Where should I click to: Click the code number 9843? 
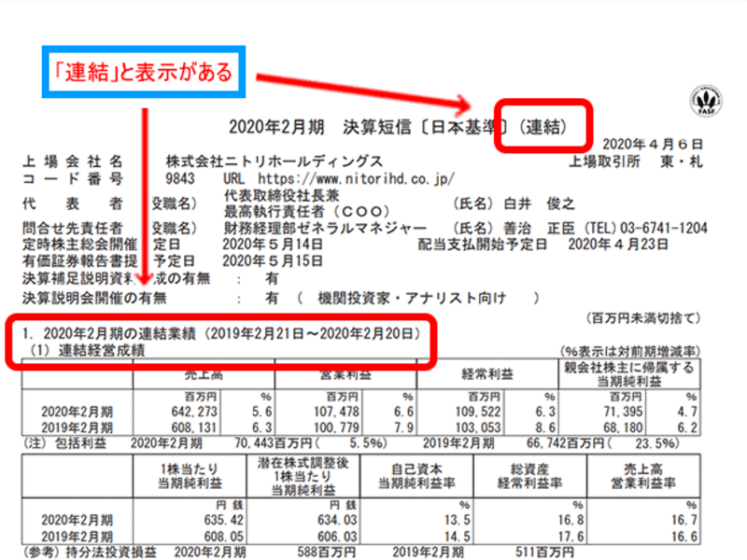pyautogui.click(x=180, y=179)
